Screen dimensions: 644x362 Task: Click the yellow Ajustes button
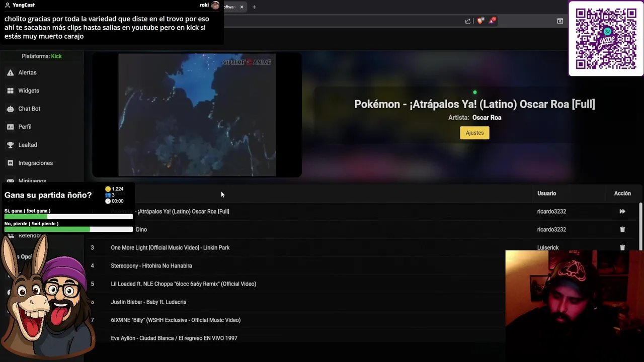point(474,133)
